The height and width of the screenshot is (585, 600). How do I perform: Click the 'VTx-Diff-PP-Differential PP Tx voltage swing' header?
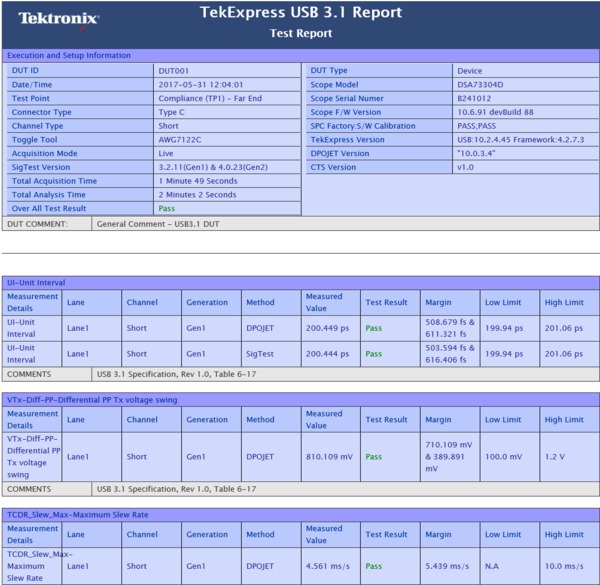click(92, 400)
